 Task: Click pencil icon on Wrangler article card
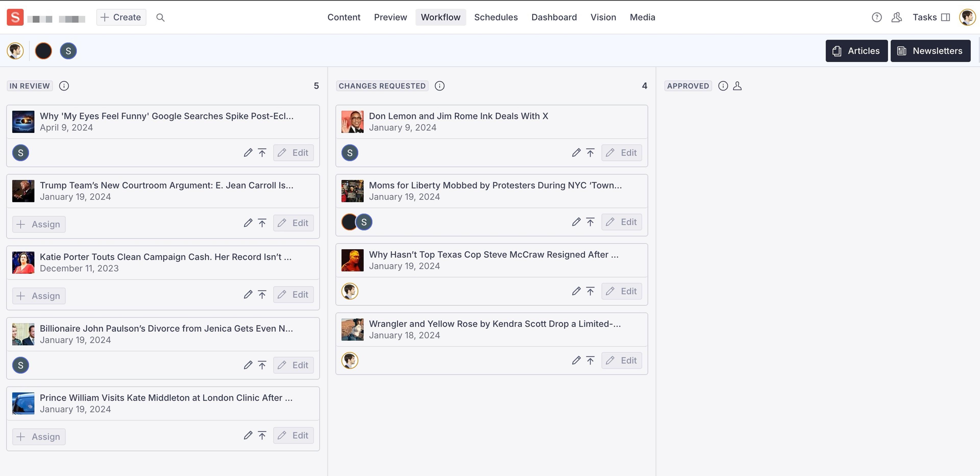[576, 360]
